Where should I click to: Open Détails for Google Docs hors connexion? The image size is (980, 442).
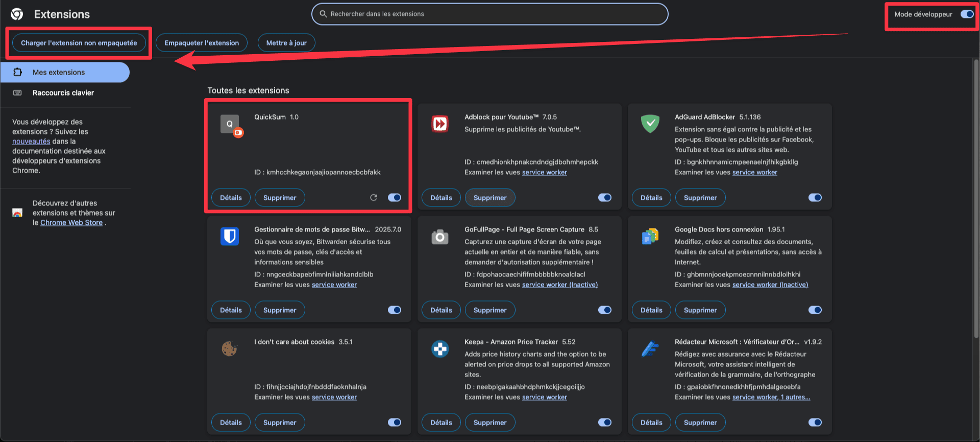tap(651, 310)
